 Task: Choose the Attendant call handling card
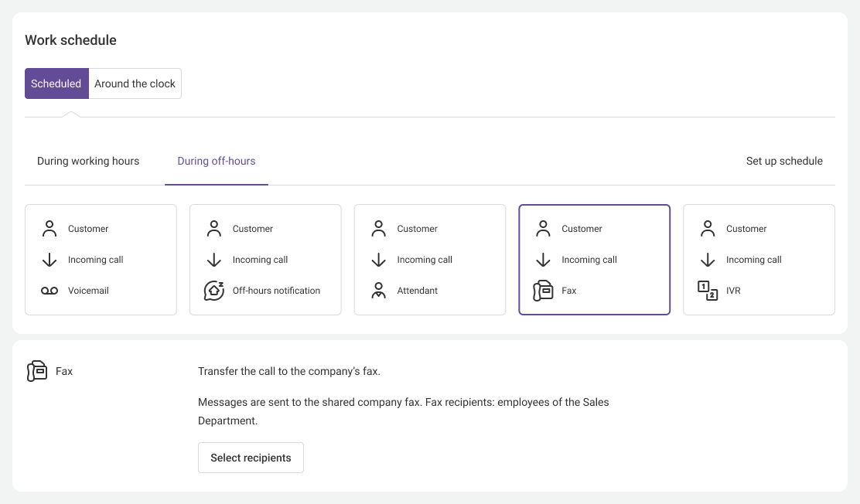pyautogui.click(x=430, y=260)
